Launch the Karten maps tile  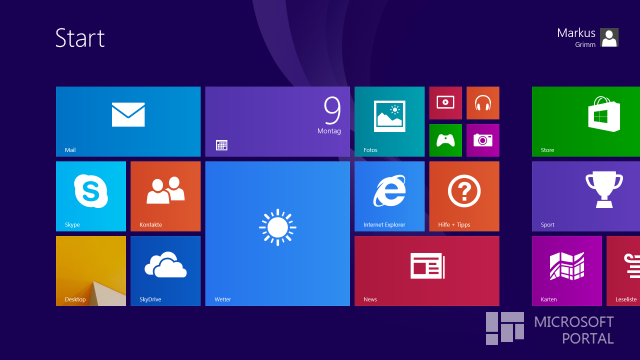(x=567, y=271)
